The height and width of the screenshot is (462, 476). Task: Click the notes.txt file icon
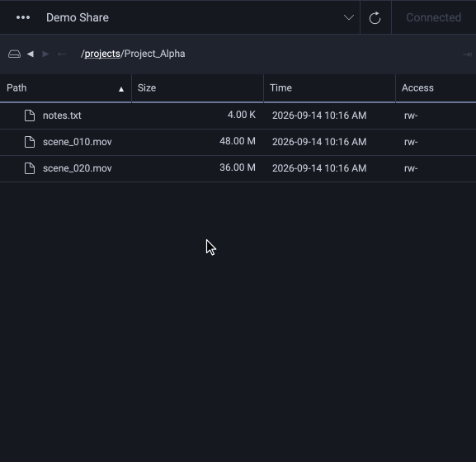tap(30, 115)
